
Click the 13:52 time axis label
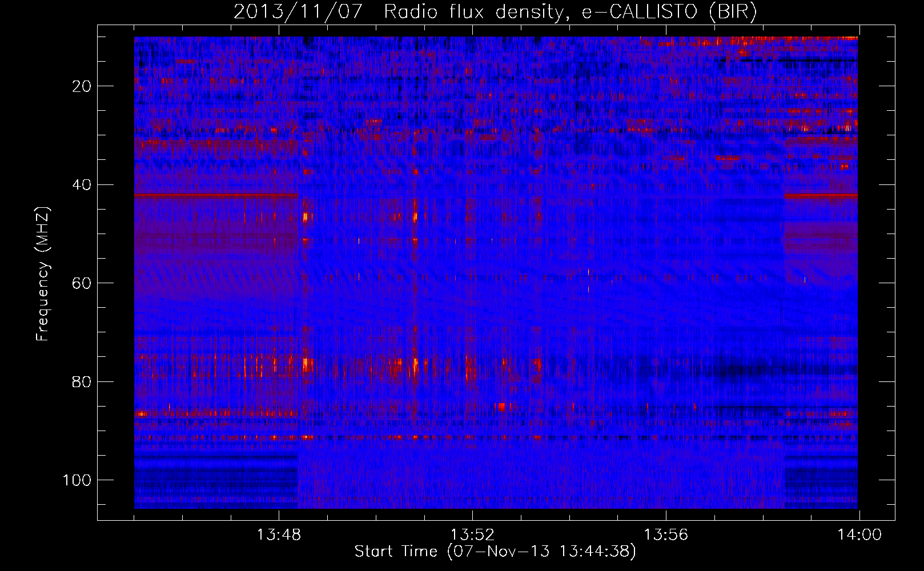point(472,535)
